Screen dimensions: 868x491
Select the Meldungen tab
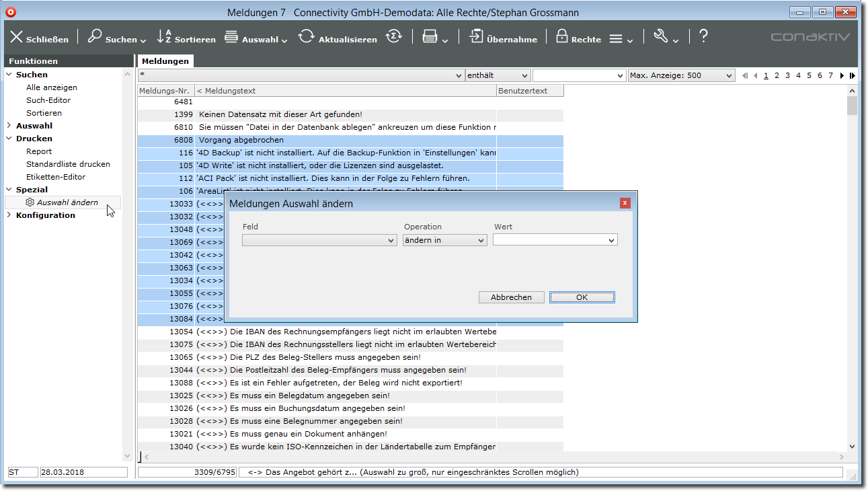165,61
